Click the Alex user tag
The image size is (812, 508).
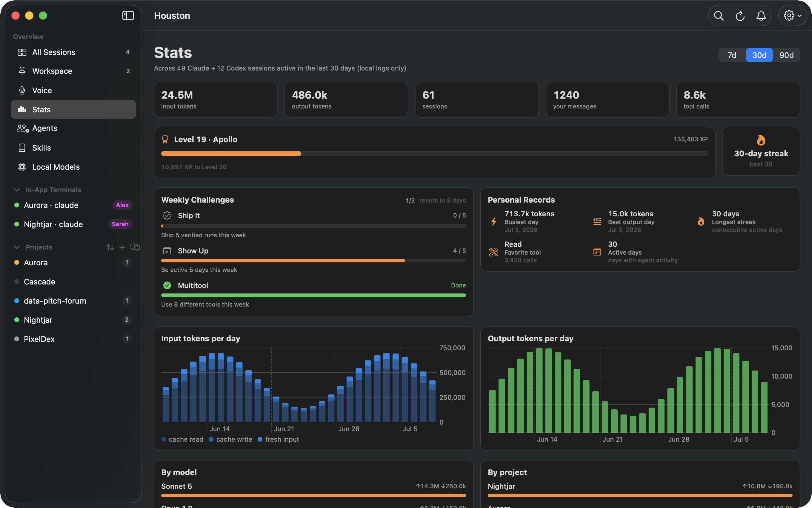tap(122, 205)
